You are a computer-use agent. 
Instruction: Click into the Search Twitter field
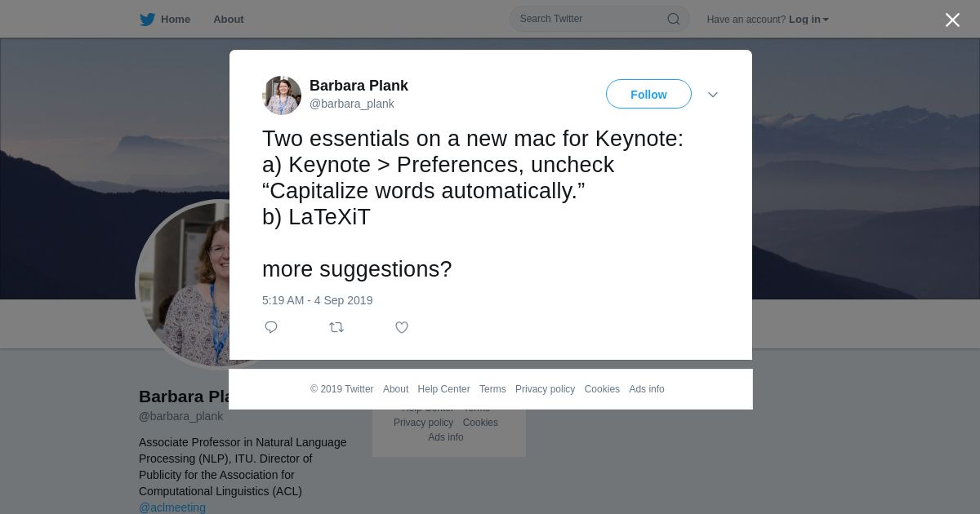pos(588,19)
